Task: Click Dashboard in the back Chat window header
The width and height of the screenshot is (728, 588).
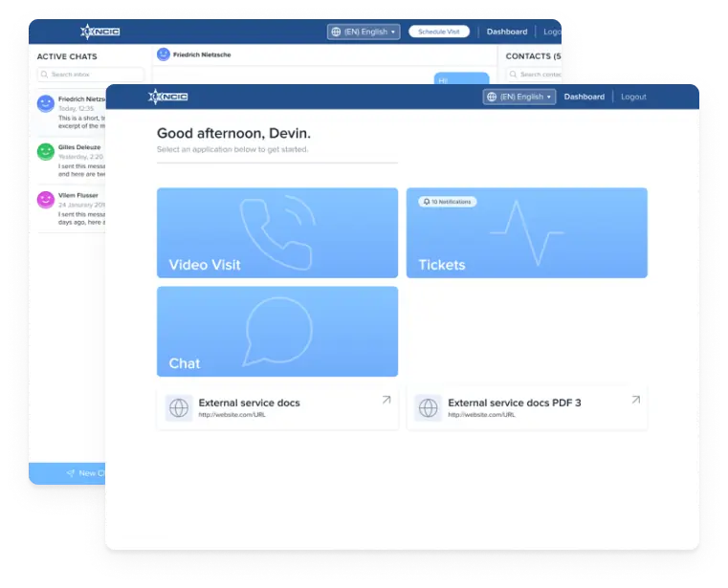Action: 507,32
